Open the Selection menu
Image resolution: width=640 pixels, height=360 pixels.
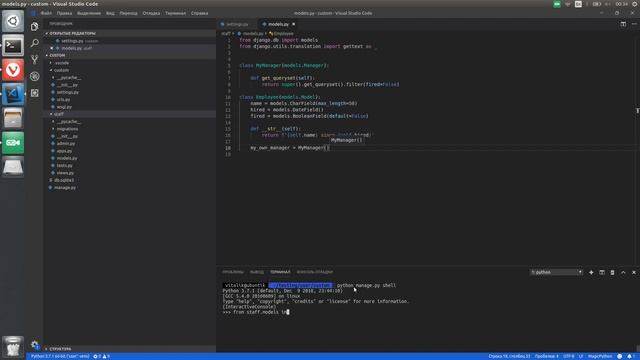tap(89, 13)
